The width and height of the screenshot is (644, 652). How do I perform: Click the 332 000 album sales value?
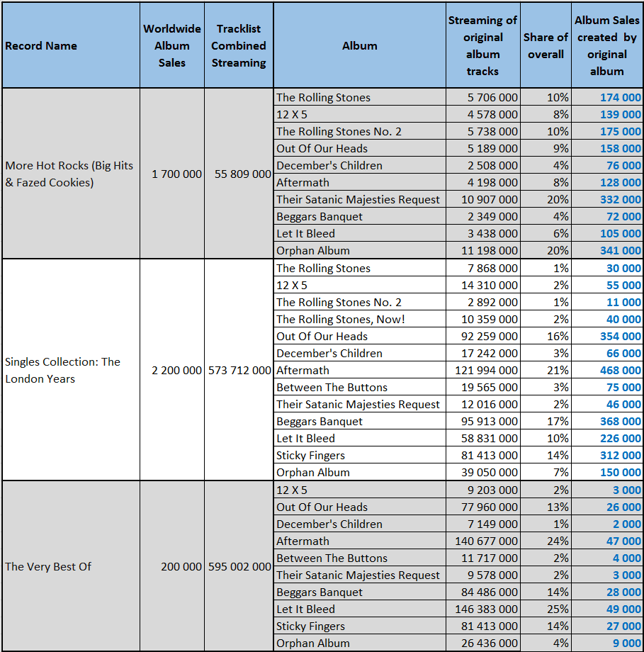click(621, 200)
